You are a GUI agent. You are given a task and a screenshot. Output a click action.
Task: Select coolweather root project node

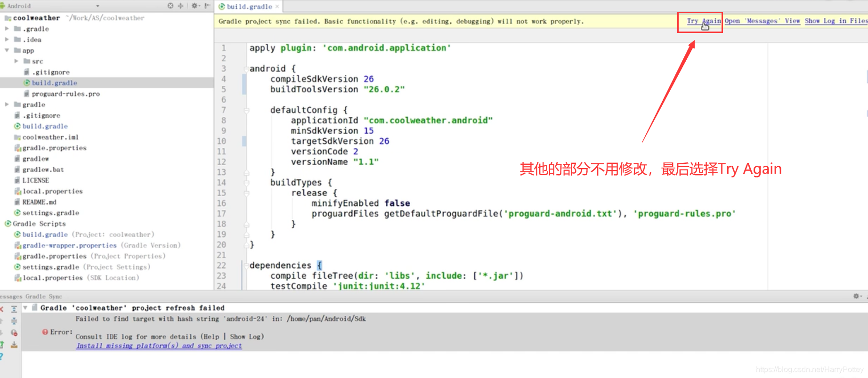[36, 18]
